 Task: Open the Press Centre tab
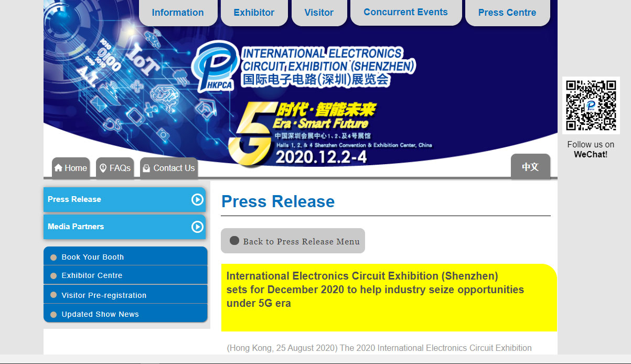(x=507, y=13)
